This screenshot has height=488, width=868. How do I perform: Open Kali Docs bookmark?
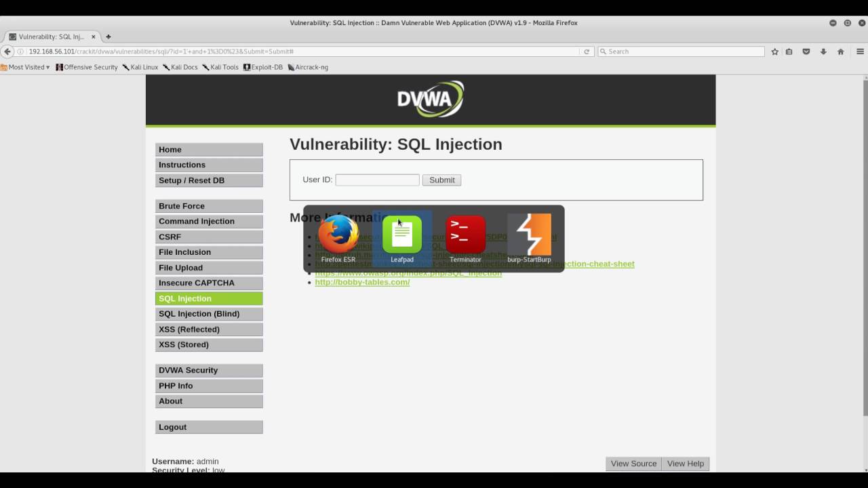pyautogui.click(x=180, y=67)
